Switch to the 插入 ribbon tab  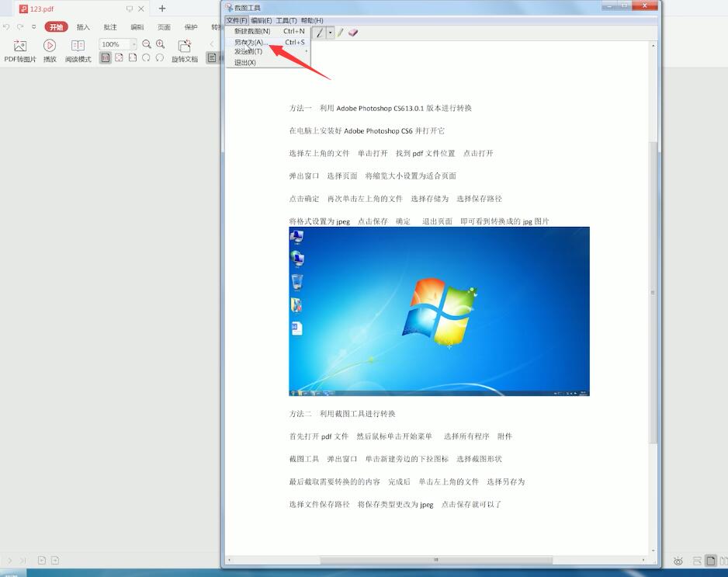pyautogui.click(x=83, y=27)
